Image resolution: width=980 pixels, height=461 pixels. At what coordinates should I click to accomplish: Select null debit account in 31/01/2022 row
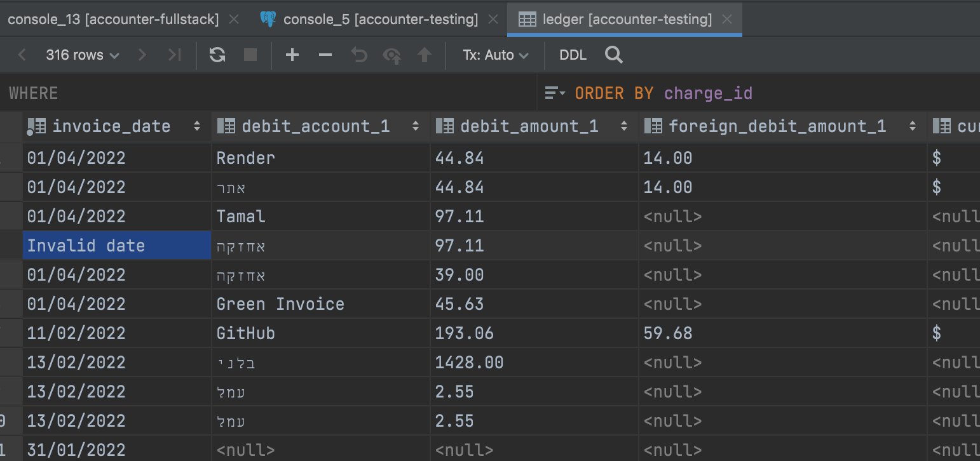point(321,450)
